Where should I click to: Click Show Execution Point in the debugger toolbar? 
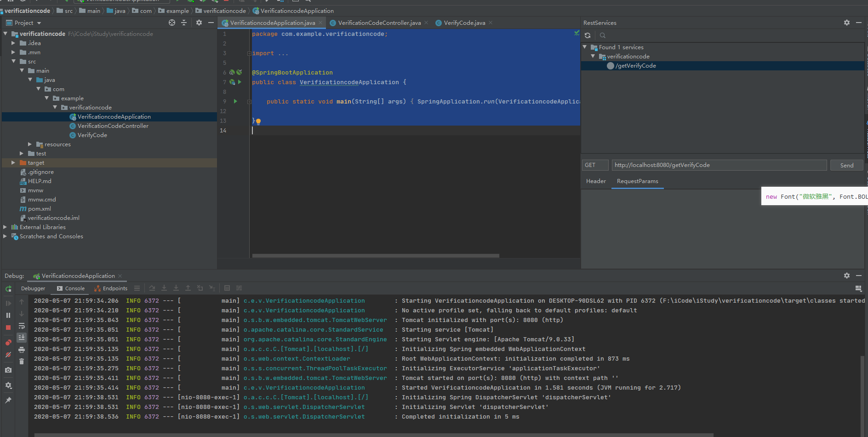point(137,288)
